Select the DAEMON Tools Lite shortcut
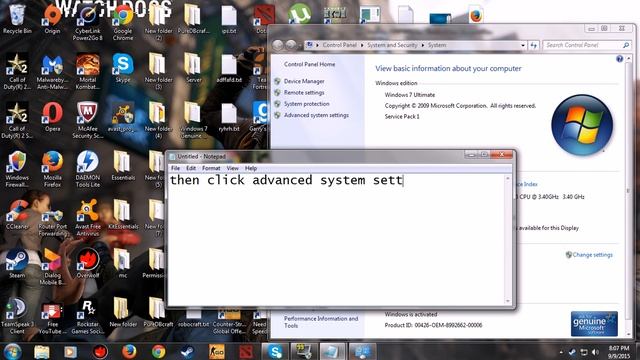 click(x=87, y=169)
